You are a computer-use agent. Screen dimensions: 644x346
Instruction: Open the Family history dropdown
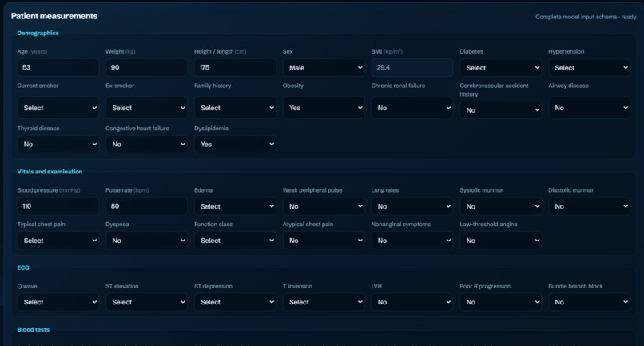pos(235,108)
